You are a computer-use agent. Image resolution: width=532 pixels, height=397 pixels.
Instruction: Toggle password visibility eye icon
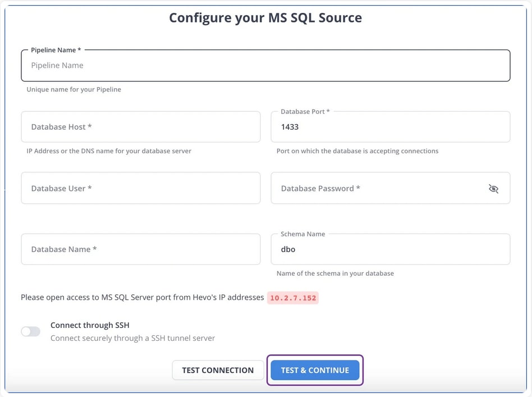(x=493, y=189)
